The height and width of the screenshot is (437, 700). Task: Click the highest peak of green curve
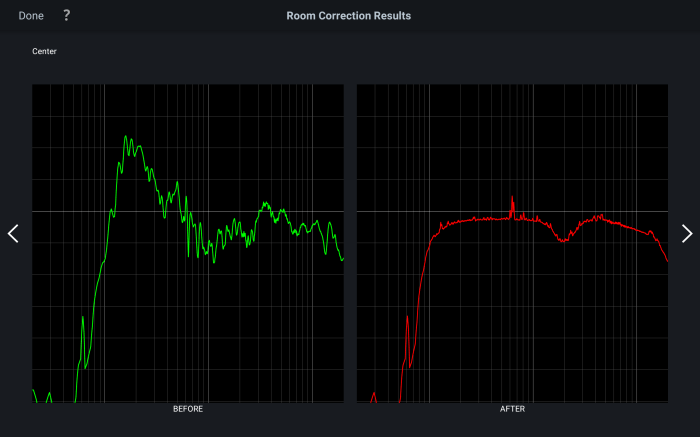[x=125, y=137]
